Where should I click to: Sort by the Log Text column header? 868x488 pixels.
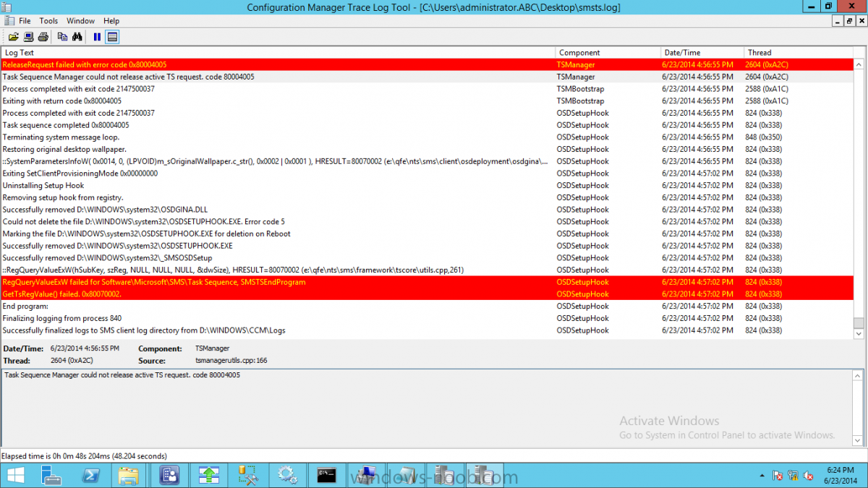click(x=278, y=52)
